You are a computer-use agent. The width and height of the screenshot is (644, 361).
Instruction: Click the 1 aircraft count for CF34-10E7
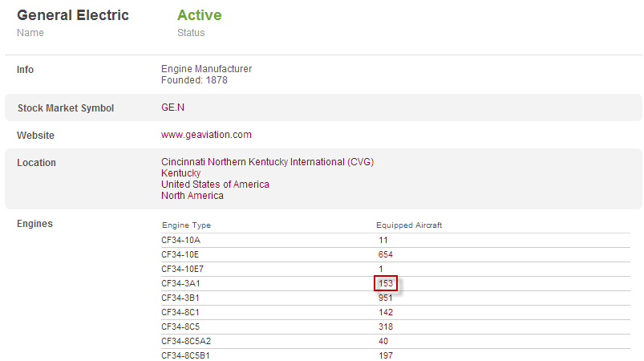381,269
